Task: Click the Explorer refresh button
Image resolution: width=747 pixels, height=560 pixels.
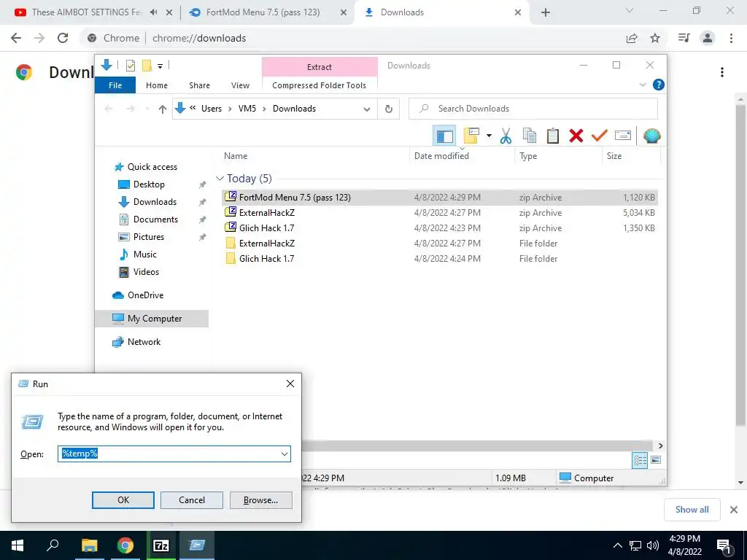Action: pyautogui.click(x=389, y=109)
